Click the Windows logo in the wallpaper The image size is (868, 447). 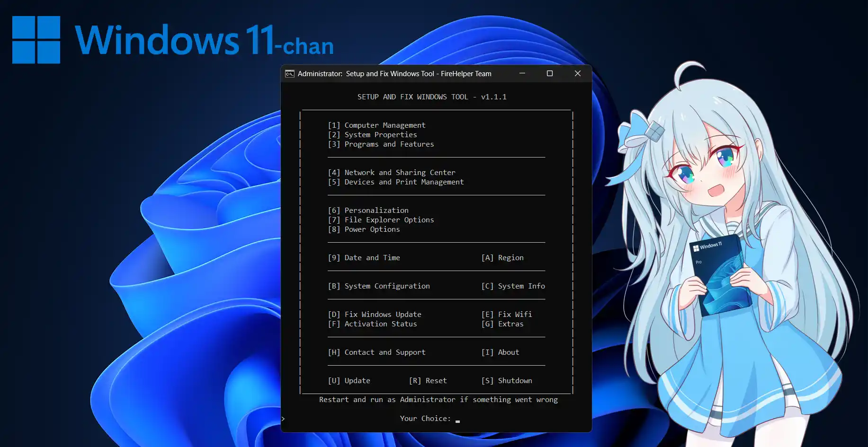click(36, 40)
